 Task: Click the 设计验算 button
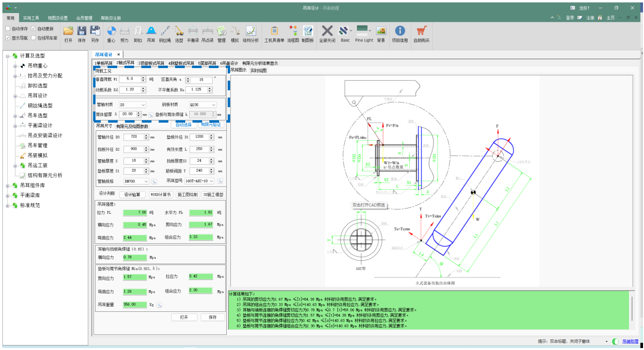(x=132, y=195)
